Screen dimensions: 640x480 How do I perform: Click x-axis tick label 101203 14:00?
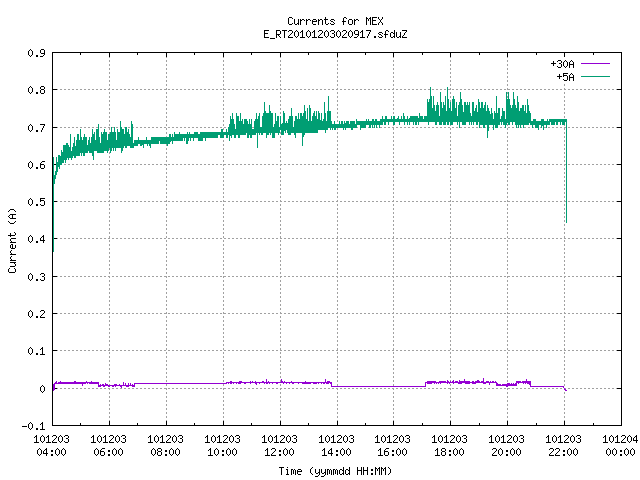[336, 445]
